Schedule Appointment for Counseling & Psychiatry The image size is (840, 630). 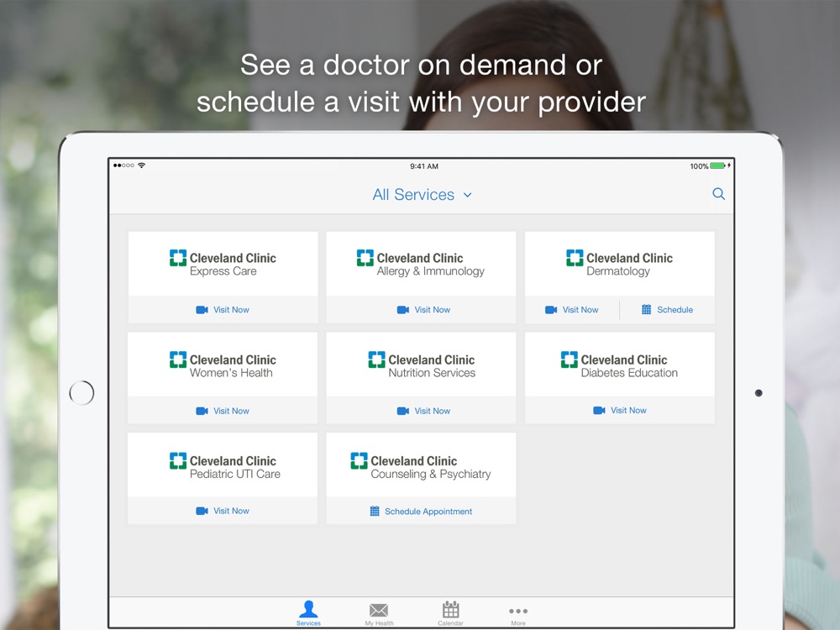[x=428, y=512]
